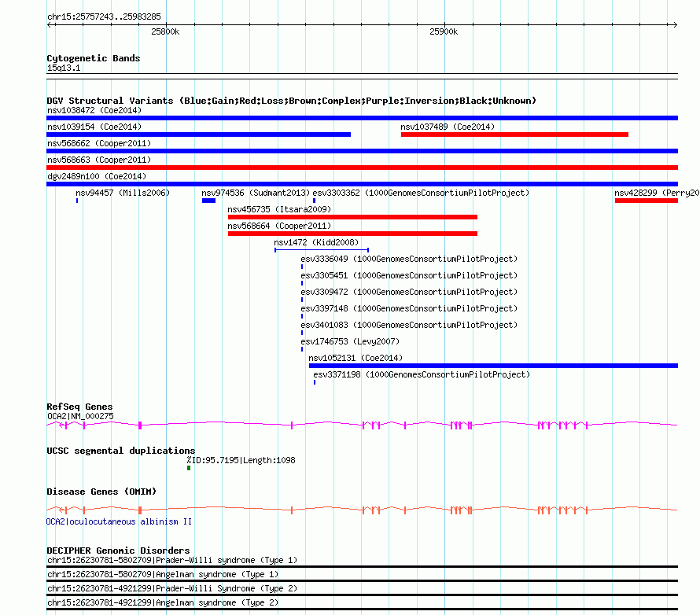Click the 25900k ruler label
The image size is (700, 615).
(444, 31)
